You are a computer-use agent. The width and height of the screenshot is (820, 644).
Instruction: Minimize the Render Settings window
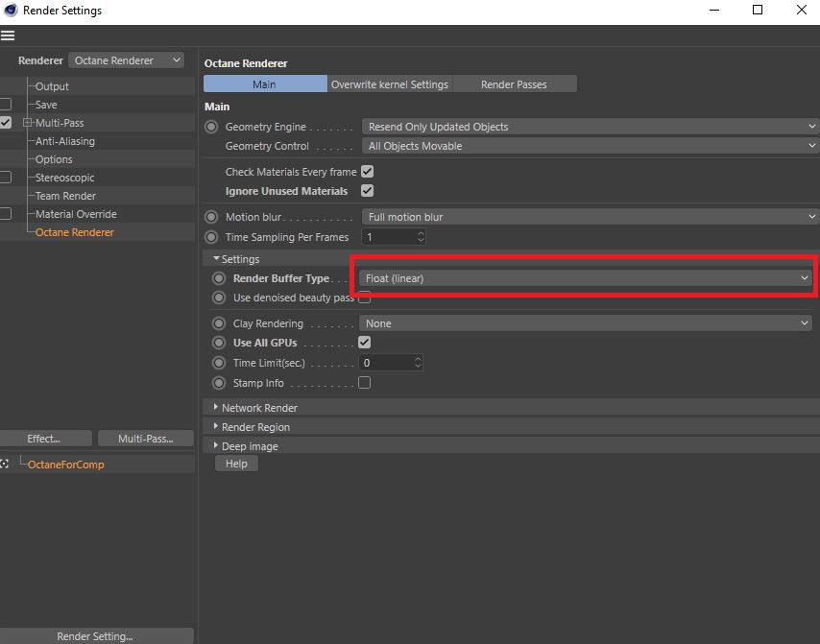pos(714,10)
